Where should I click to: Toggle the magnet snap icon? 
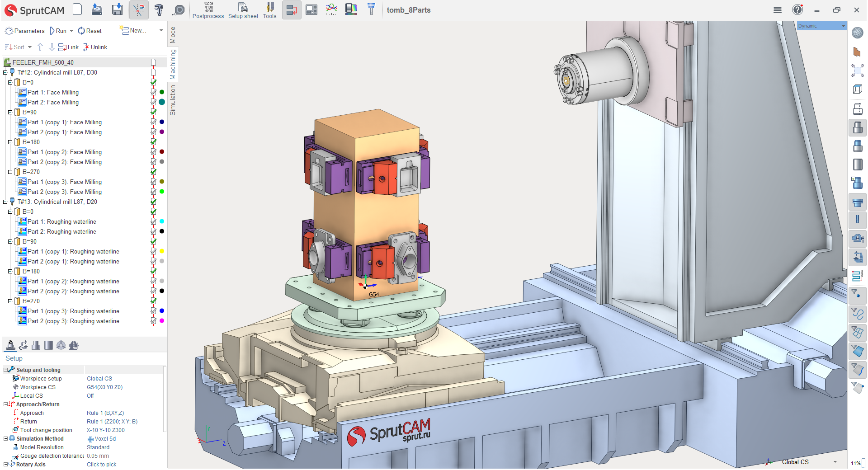pos(139,10)
